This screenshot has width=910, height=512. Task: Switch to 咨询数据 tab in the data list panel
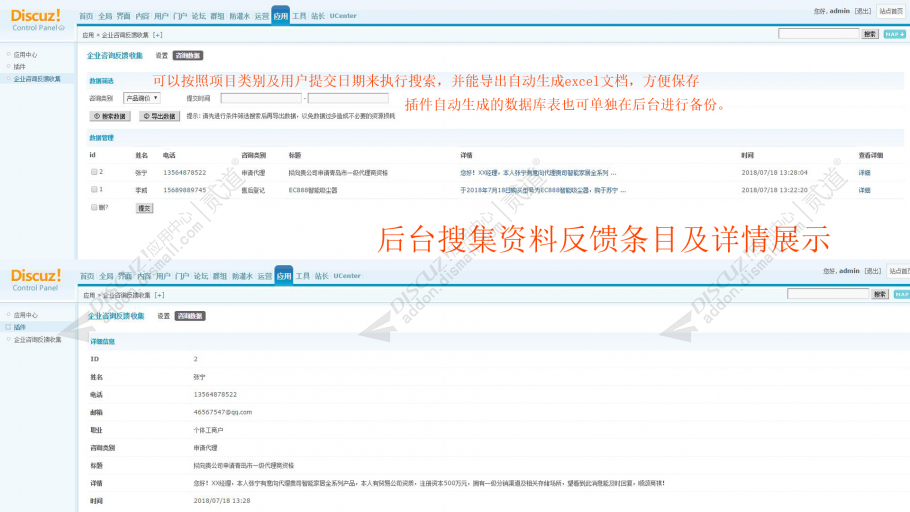pyautogui.click(x=187, y=56)
